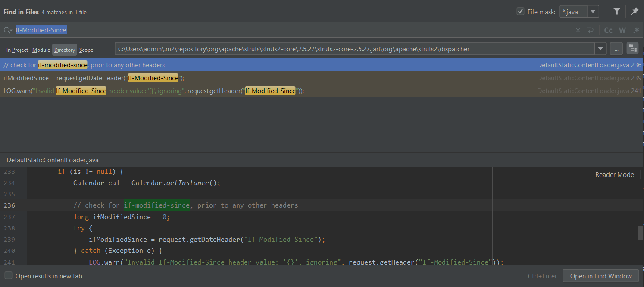The height and width of the screenshot is (287, 644).
Task: Select result ifModifiedSince = request.getDateHeader line 239
Action: (322, 78)
